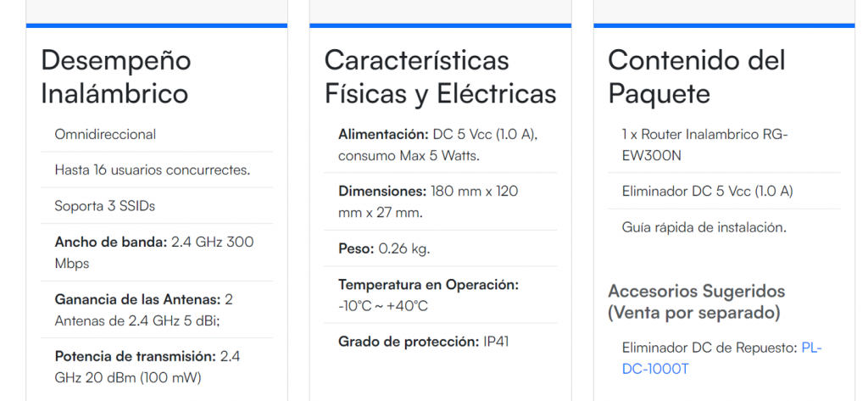
Task: Click the Contenido del Paquete heading
Action: [x=697, y=76]
